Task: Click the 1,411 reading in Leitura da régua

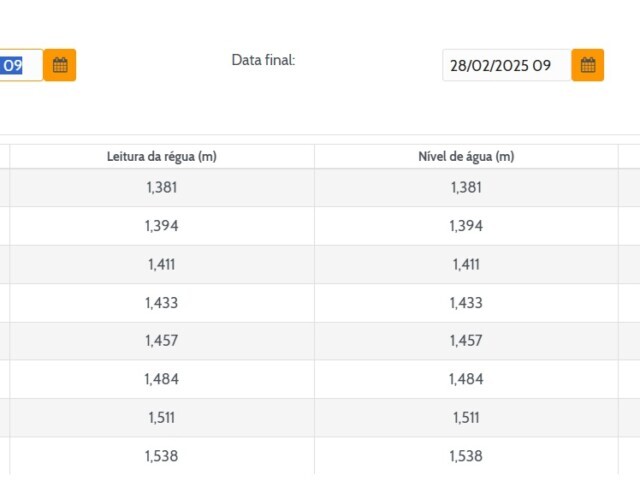Action: (161, 264)
